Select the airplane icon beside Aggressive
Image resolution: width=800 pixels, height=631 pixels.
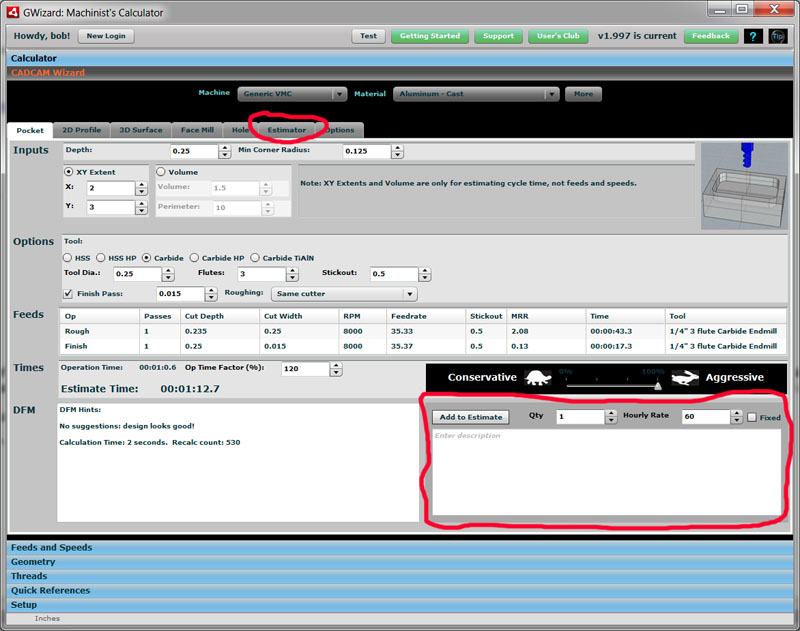click(685, 379)
